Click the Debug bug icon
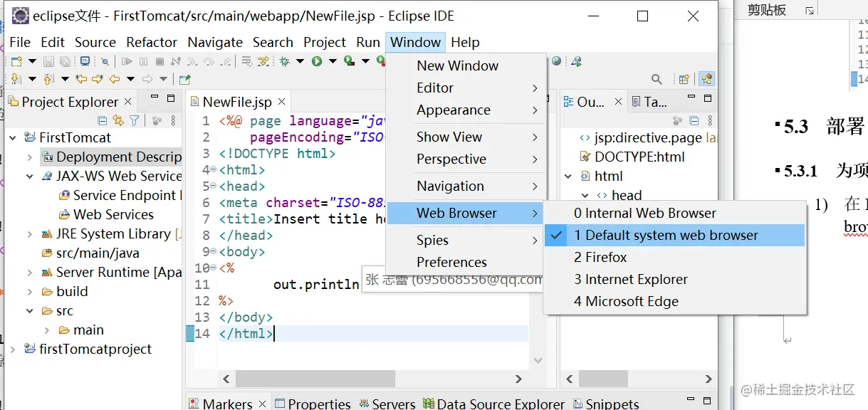The image size is (868, 410). [284, 62]
